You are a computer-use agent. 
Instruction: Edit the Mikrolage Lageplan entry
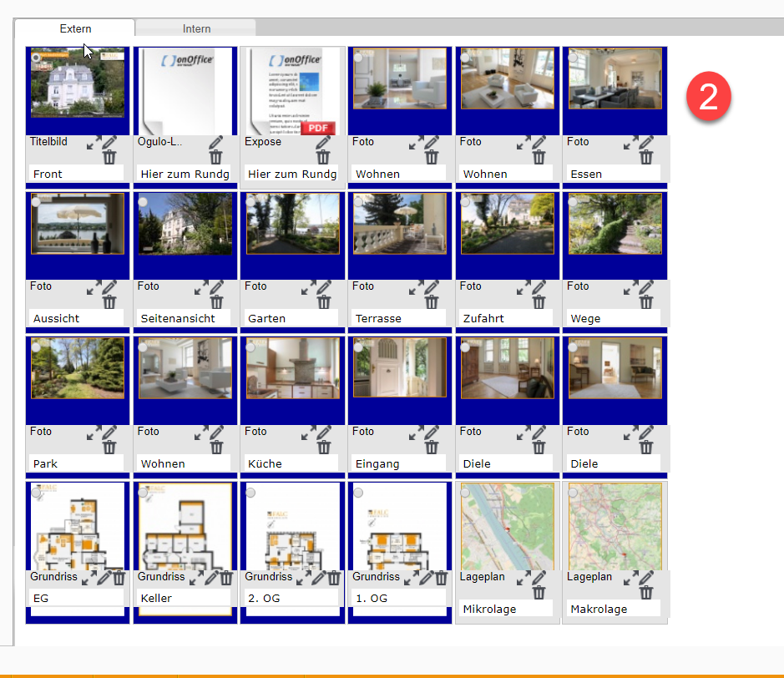pos(539,577)
